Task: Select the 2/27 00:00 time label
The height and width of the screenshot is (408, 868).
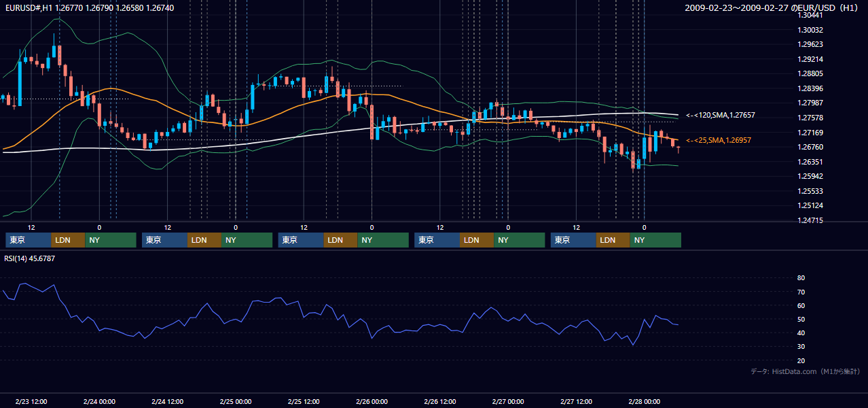Action: (x=508, y=402)
